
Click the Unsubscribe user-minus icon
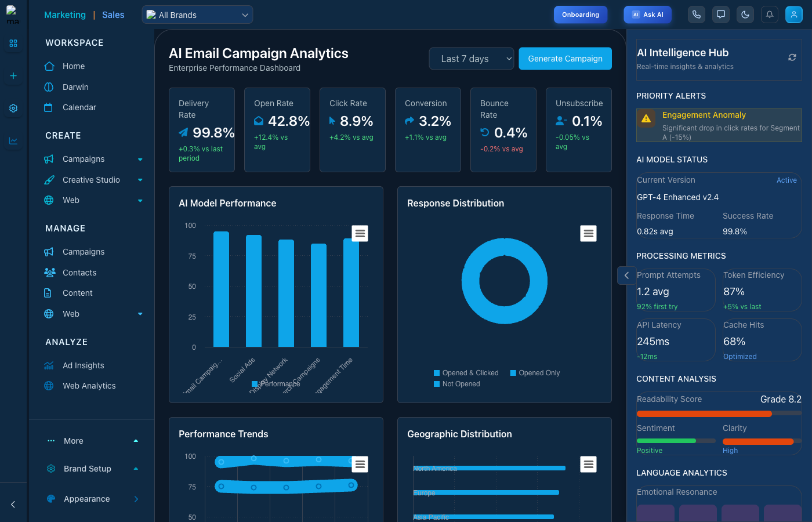tap(561, 121)
